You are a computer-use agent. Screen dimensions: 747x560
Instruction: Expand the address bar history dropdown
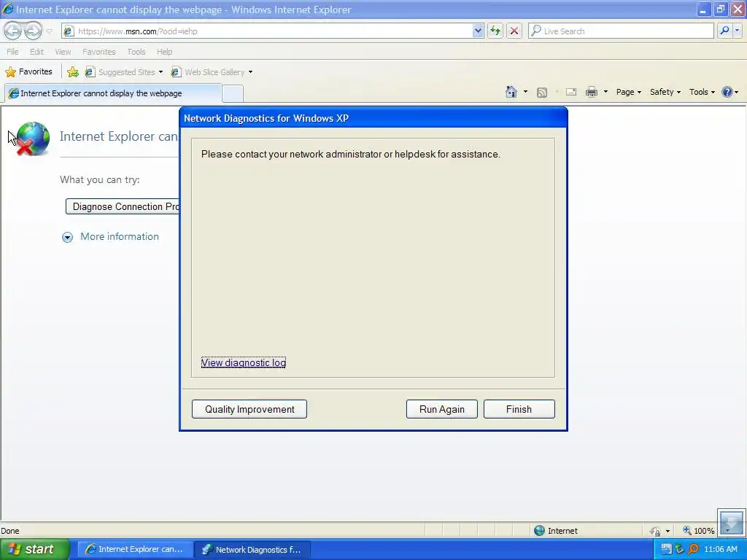[x=478, y=31]
